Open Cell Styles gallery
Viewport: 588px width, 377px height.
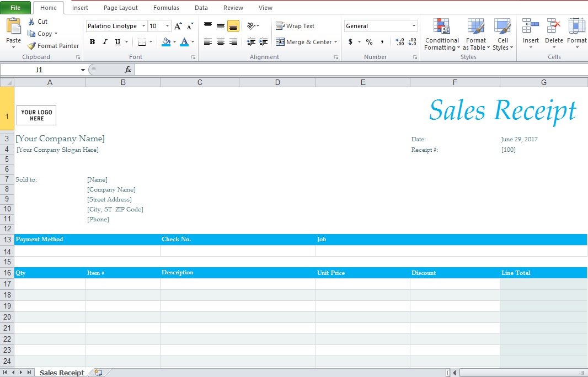pos(503,35)
